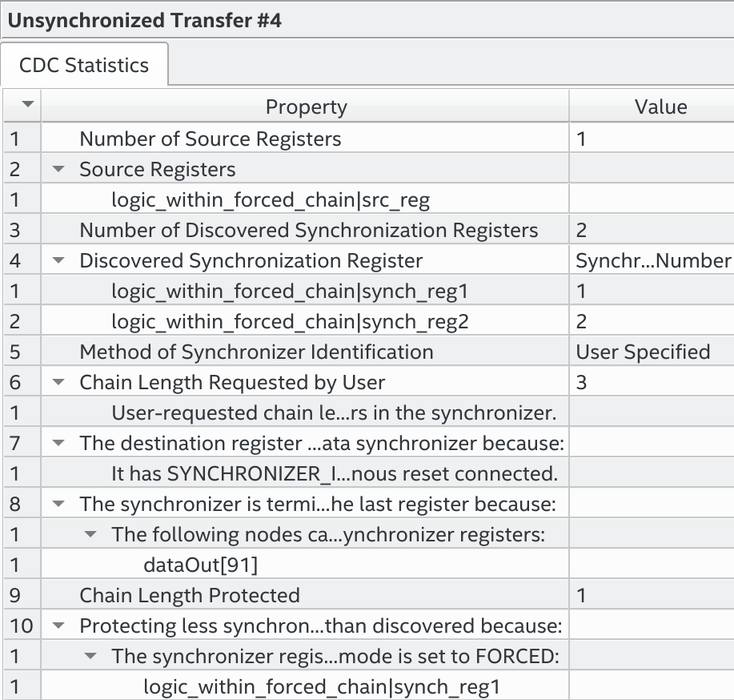The width and height of the screenshot is (734, 700).
Task: Sort by the Value column header
Action: point(660,107)
